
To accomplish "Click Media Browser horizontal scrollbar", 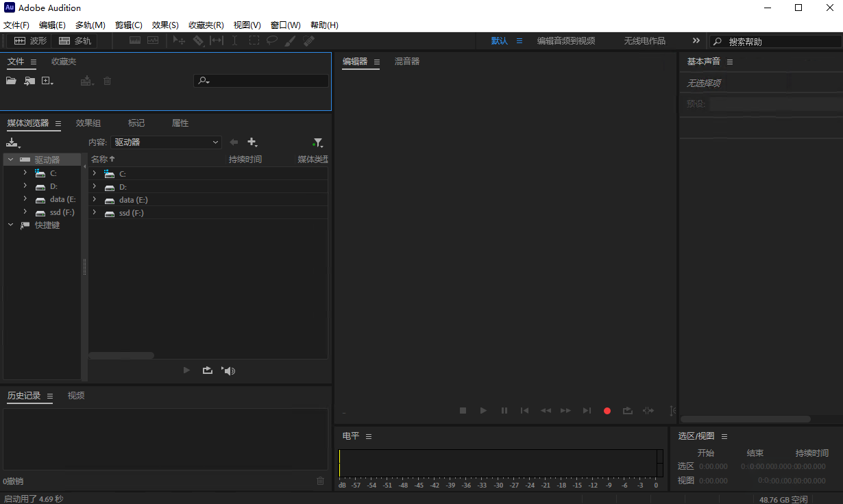I will click(x=121, y=355).
